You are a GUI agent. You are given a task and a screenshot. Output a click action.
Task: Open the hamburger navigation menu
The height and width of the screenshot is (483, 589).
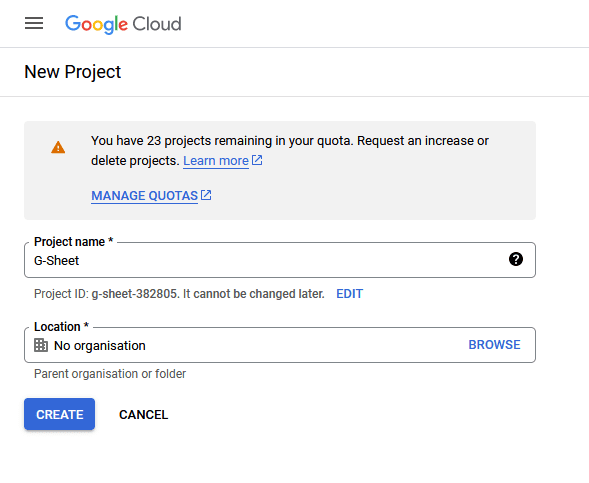(34, 23)
